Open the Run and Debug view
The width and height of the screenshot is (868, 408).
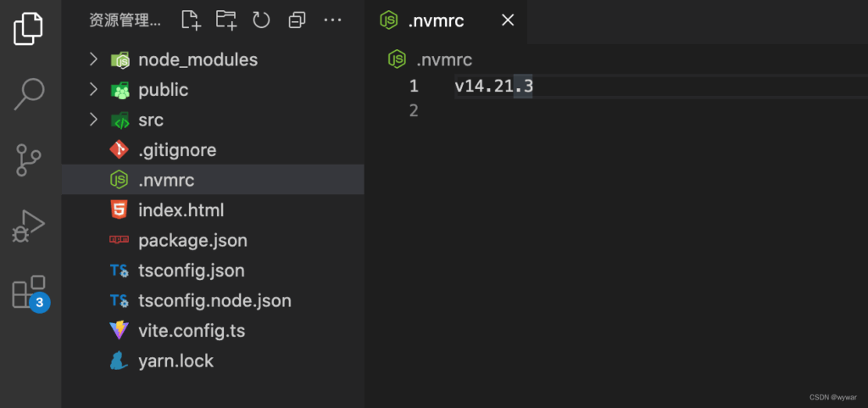(x=28, y=226)
